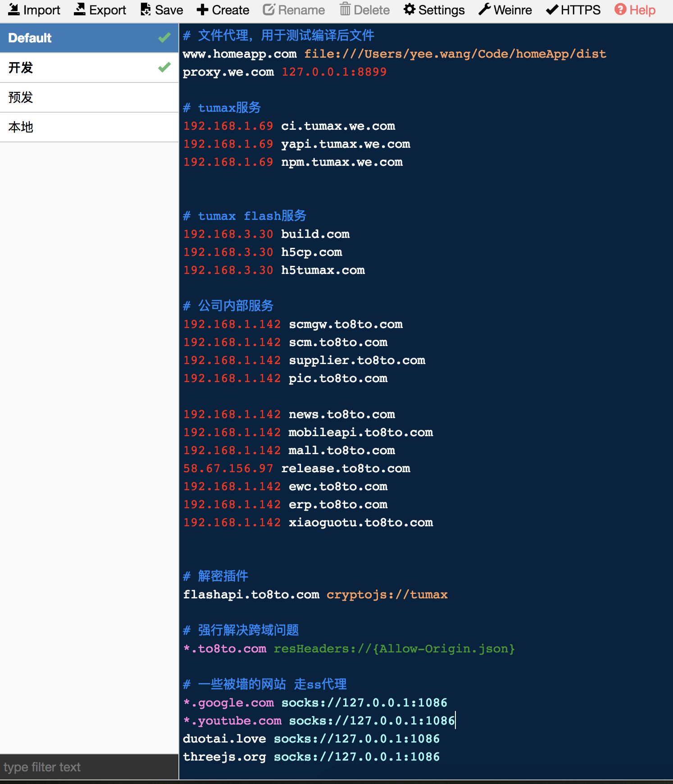Click resHeaders://{Allow-Origin.json} value
The width and height of the screenshot is (673, 784).
pos(394,648)
